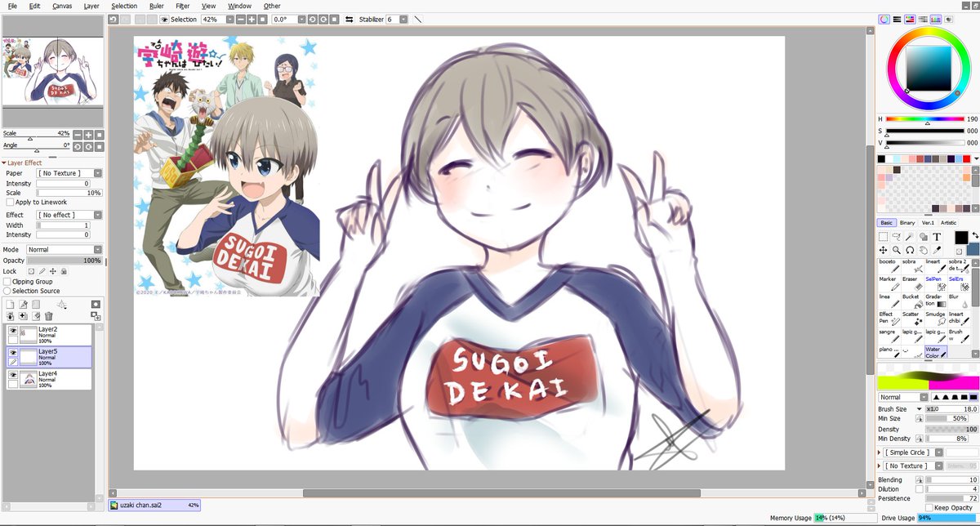980x526 pixels.
Task: Delete the layer with trash icon
Action: pos(48,316)
